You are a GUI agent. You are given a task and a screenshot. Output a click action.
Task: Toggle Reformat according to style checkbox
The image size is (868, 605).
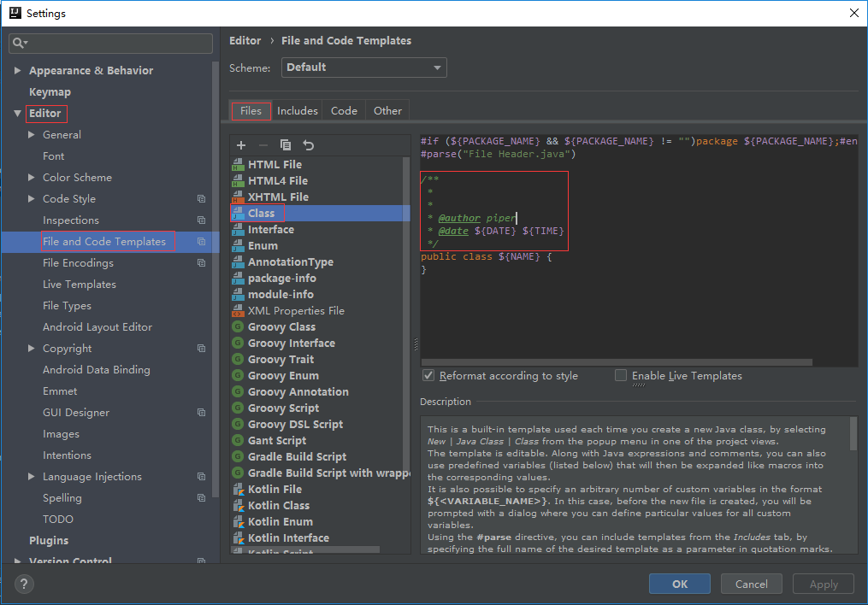tap(428, 375)
